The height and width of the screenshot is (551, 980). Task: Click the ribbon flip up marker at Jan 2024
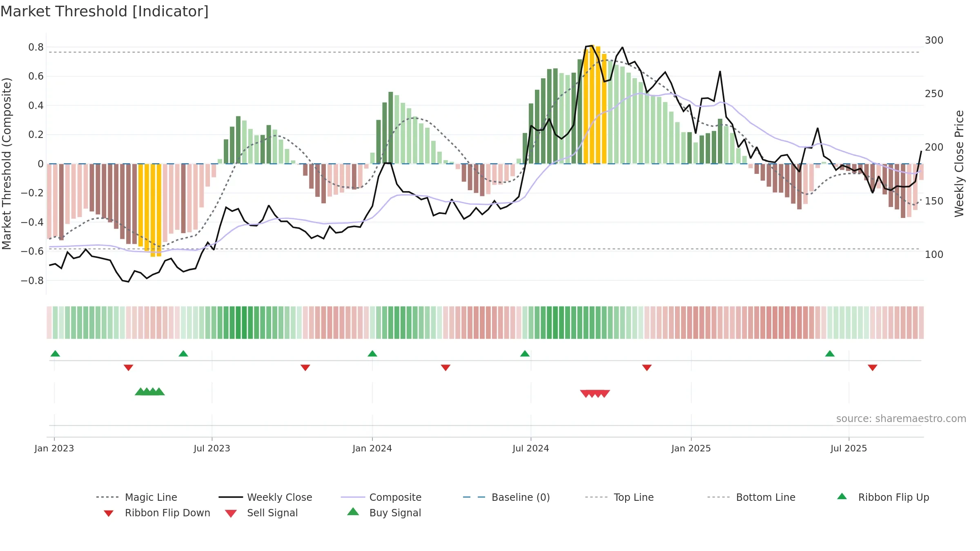coord(372,353)
